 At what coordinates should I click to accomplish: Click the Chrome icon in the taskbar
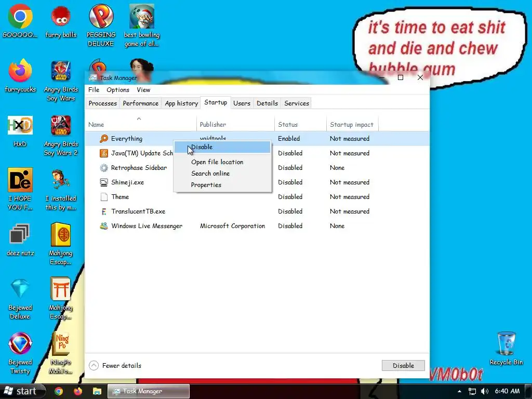(x=59, y=392)
